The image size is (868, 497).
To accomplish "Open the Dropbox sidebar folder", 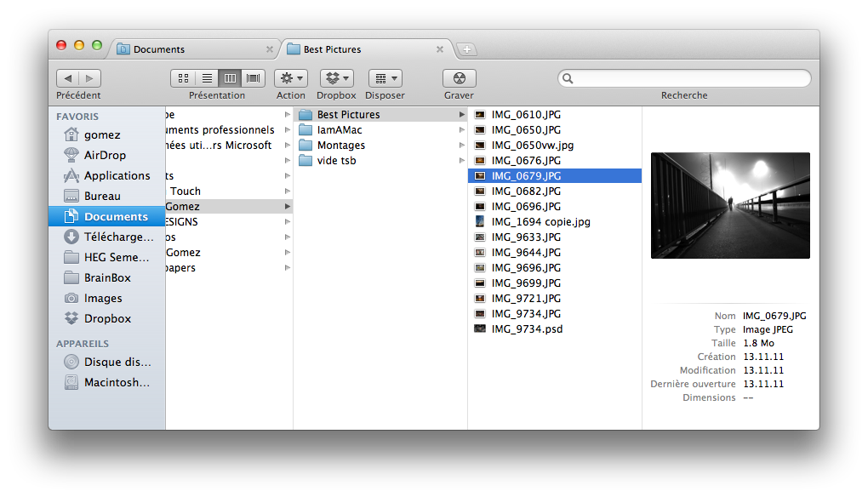I will coord(107,318).
